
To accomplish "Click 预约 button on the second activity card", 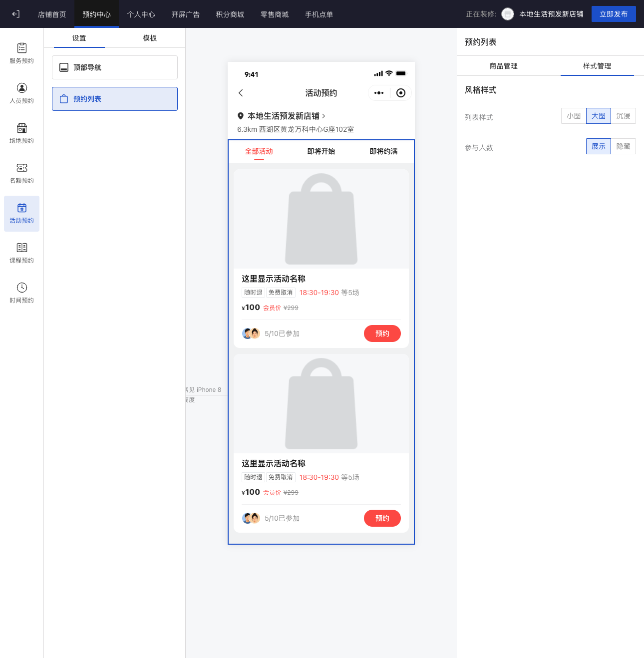I will pyautogui.click(x=382, y=518).
